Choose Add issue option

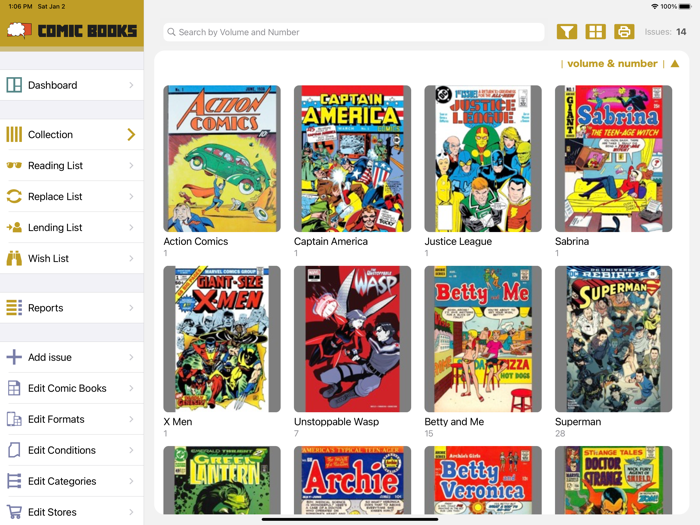tap(72, 357)
